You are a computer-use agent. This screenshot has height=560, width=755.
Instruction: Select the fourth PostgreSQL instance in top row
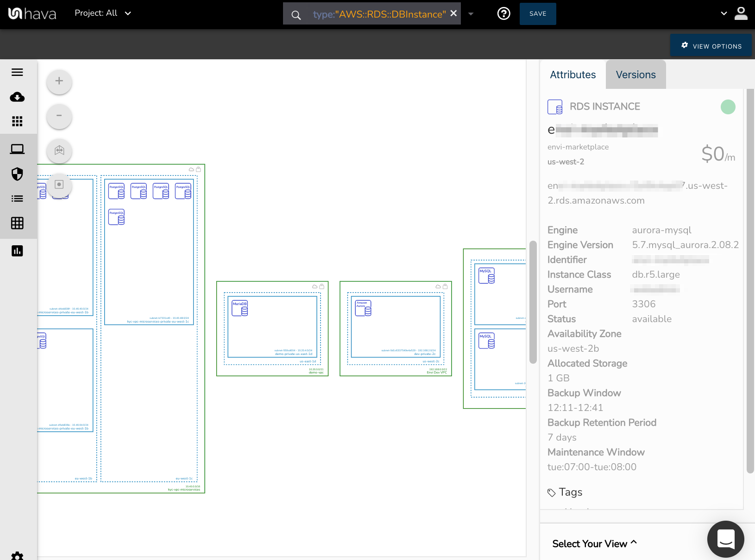tap(183, 191)
